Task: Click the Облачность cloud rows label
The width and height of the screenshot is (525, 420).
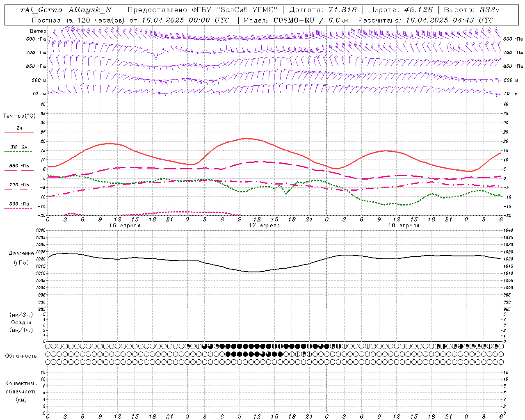Action: 21,356
